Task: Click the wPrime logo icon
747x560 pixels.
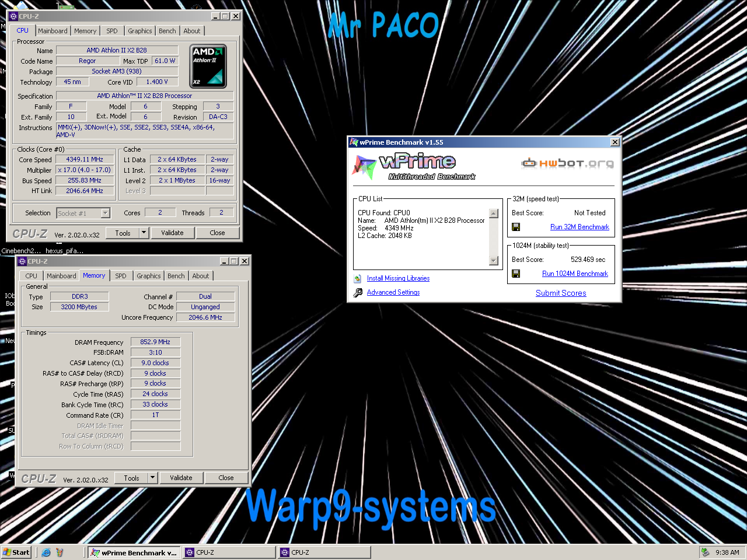Action: tap(364, 167)
